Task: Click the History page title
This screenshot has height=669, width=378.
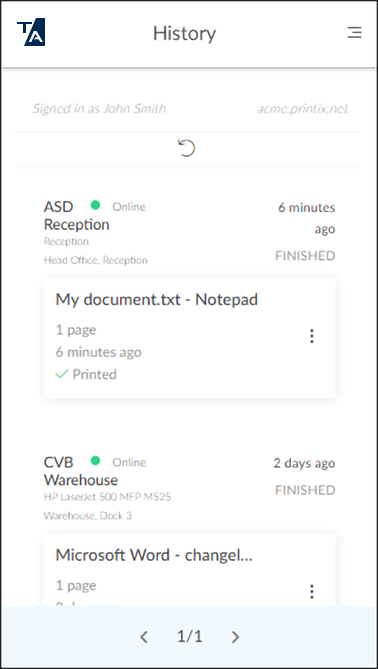Action: coord(185,33)
